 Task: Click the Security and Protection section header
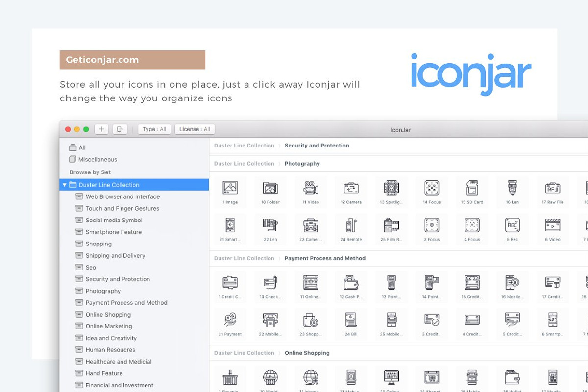317,146
